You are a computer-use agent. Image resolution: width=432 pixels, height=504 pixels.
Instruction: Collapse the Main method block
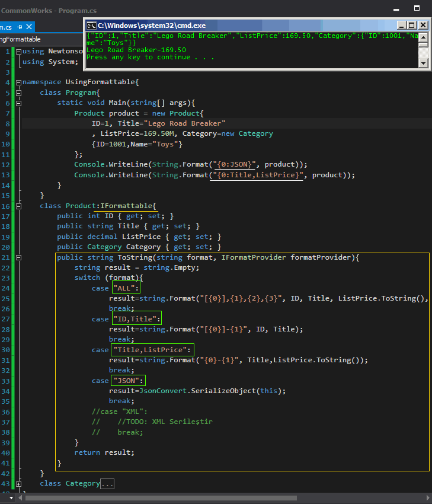18,103
